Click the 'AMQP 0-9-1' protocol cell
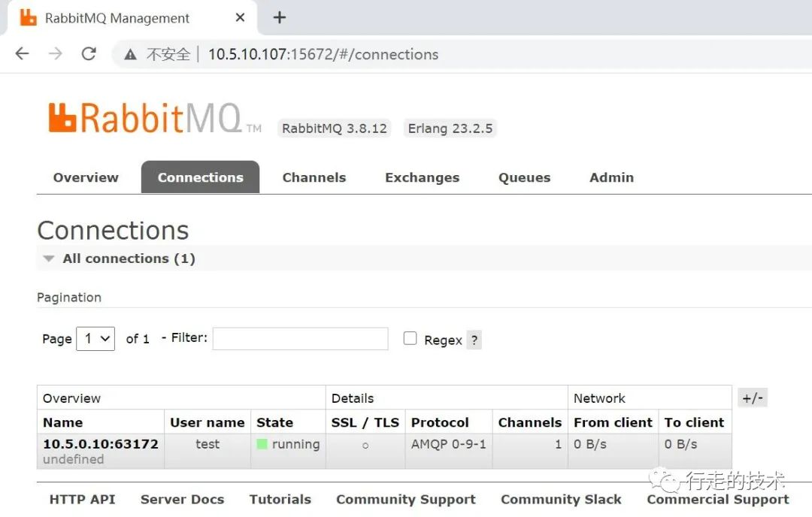Screen dimensions: 812x517 tap(448, 444)
